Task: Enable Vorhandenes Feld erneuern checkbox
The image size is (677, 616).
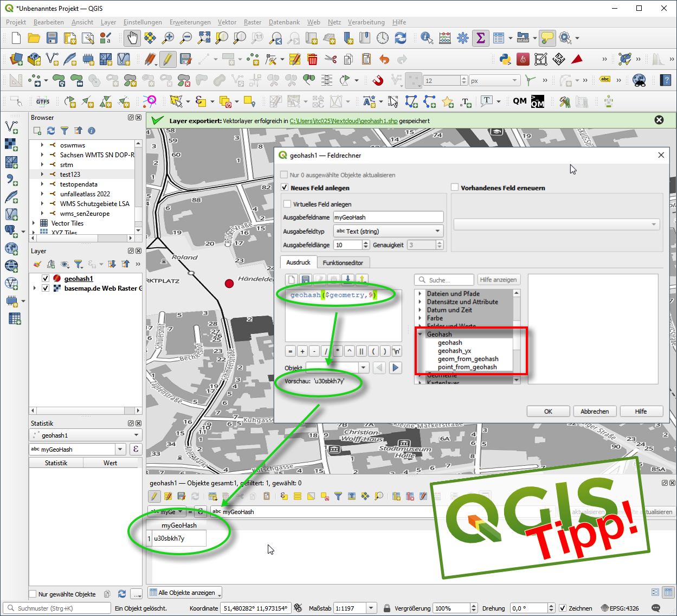Action: [x=455, y=188]
